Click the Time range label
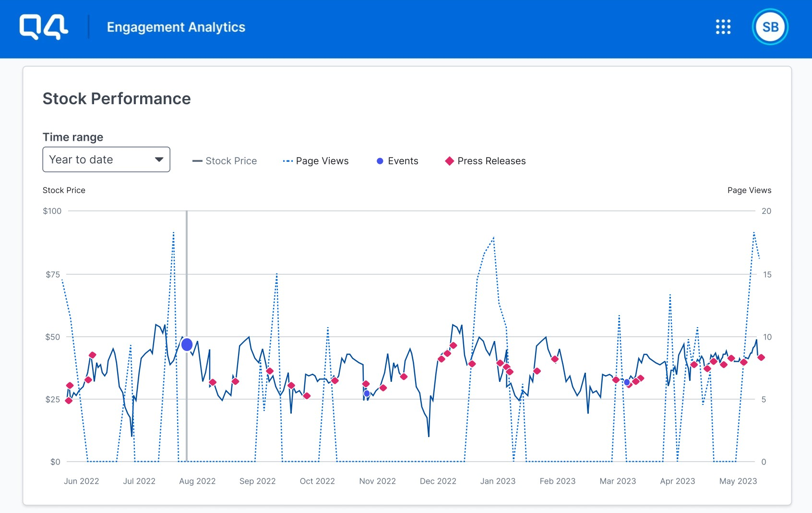812x513 pixels. [x=73, y=137]
